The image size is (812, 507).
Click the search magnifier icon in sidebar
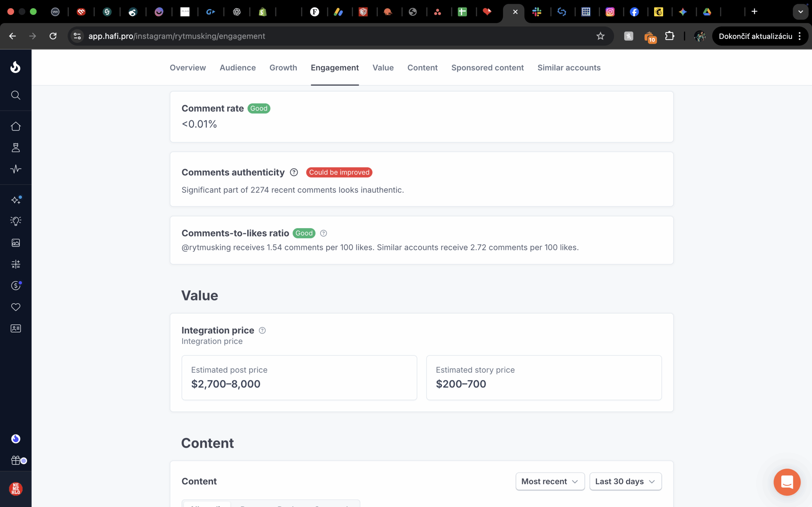click(x=16, y=95)
